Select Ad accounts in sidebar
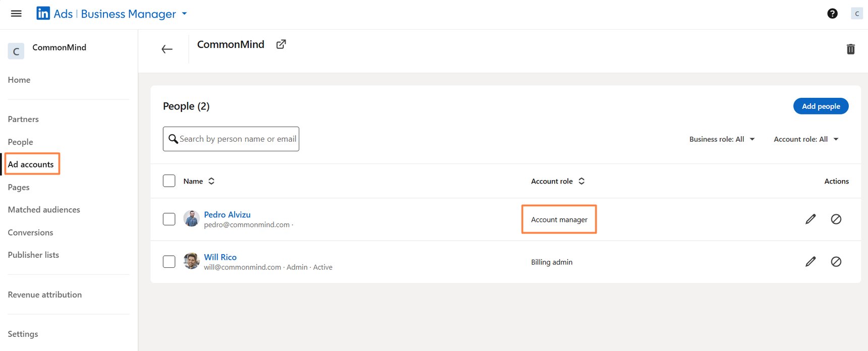The image size is (868, 351). pyautogui.click(x=31, y=164)
